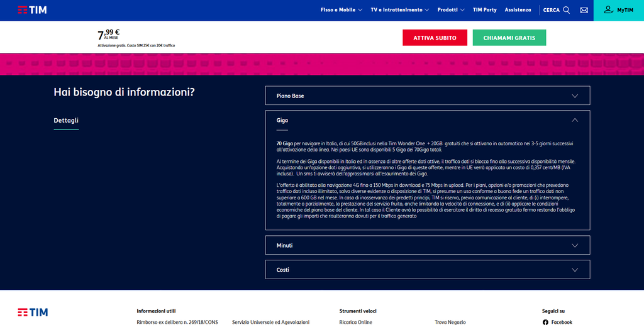Click the Hai bisogno di informazioni? heading

point(124,92)
